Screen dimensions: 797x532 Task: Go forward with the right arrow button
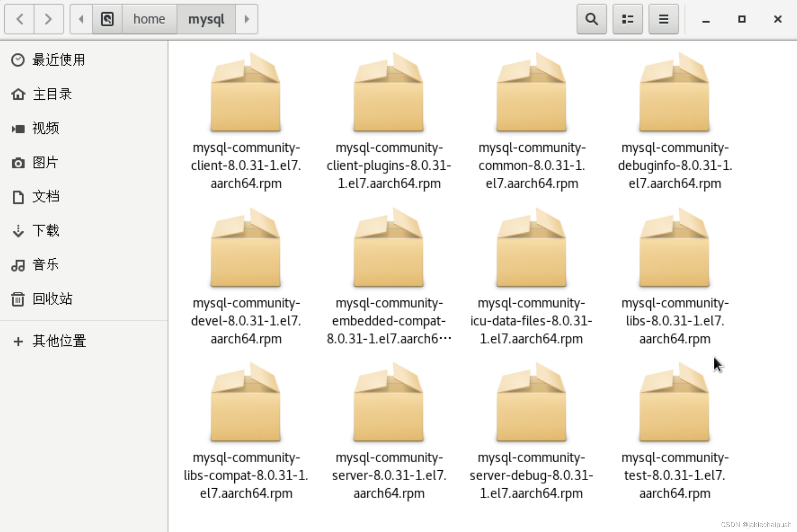pyautogui.click(x=49, y=19)
